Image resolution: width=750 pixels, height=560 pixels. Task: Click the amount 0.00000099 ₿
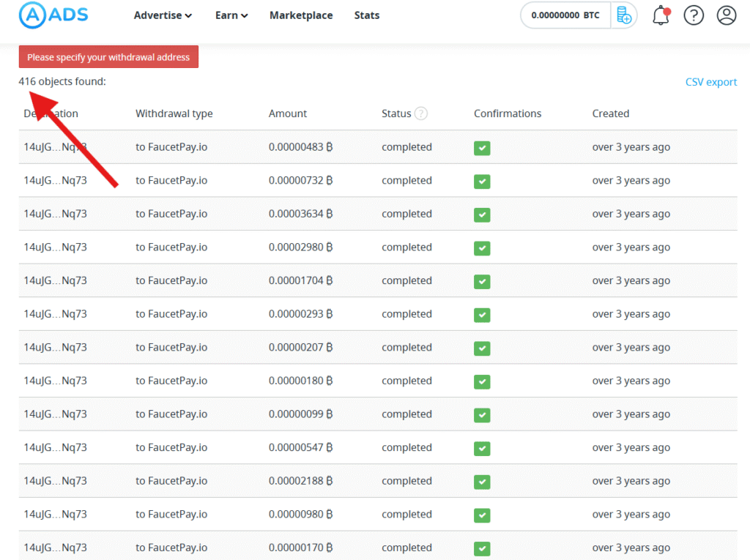300,414
